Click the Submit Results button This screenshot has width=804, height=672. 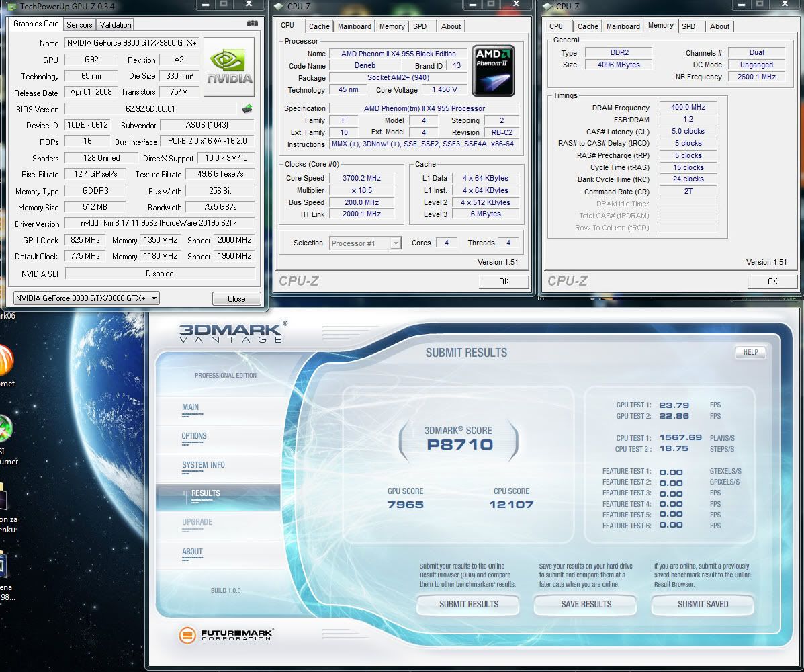pyautogui.click(x=469, y=604)
